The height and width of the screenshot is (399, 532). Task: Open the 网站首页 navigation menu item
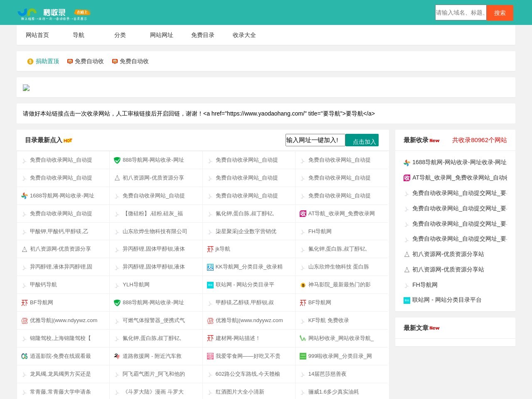click(37, 35)
